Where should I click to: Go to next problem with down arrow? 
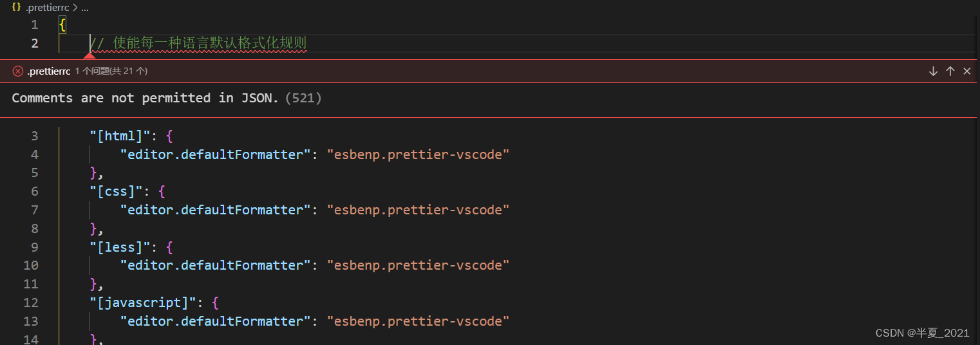[933, 71]
